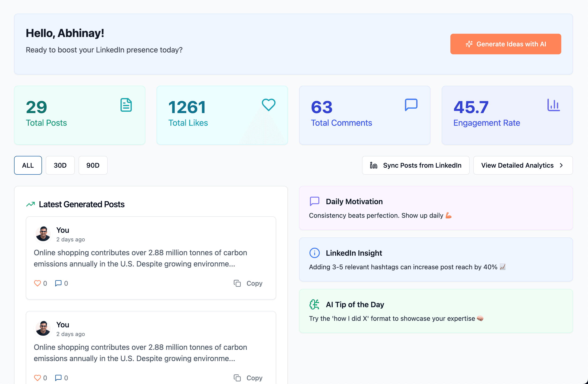Click the Total Posts document icon

click(x=126, y=105)
